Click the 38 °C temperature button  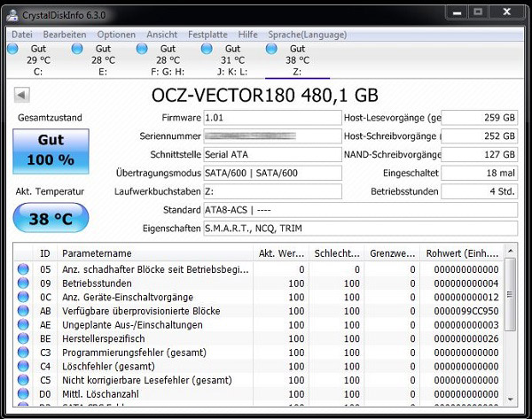[x=51, y=218]
